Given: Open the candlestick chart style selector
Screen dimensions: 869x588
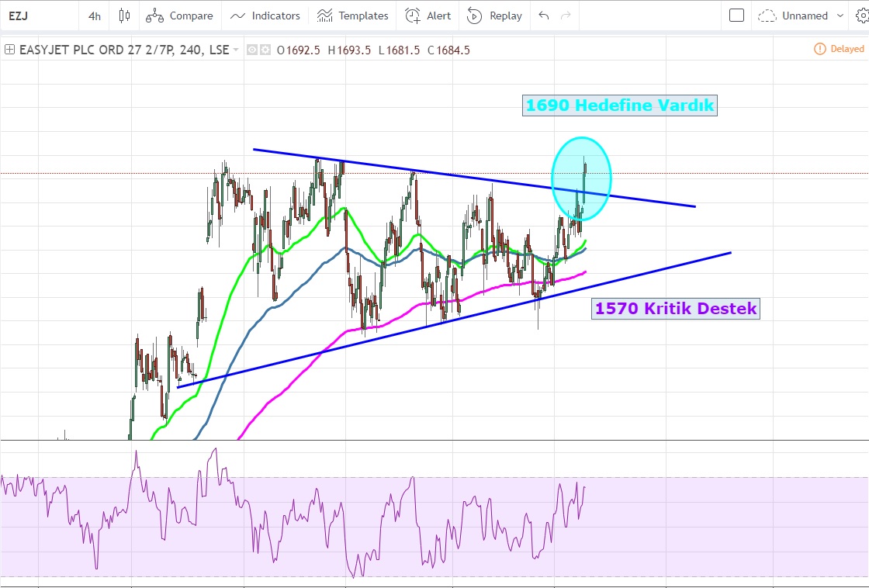Looking at the screenshot, I should (124, 16).
